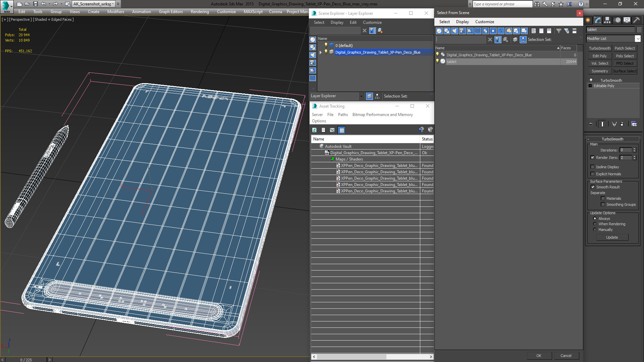Toggle Render Iters checkbox

(592, 158)
